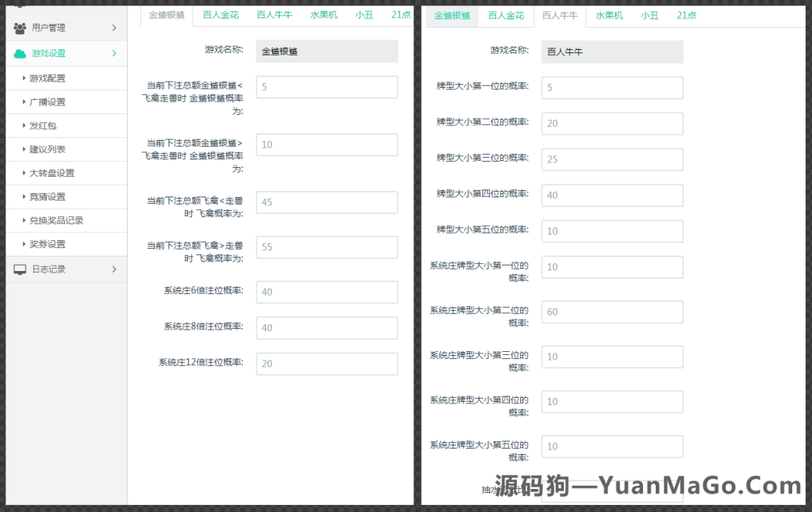Switch to the 水果机 tab

(323, 13)
